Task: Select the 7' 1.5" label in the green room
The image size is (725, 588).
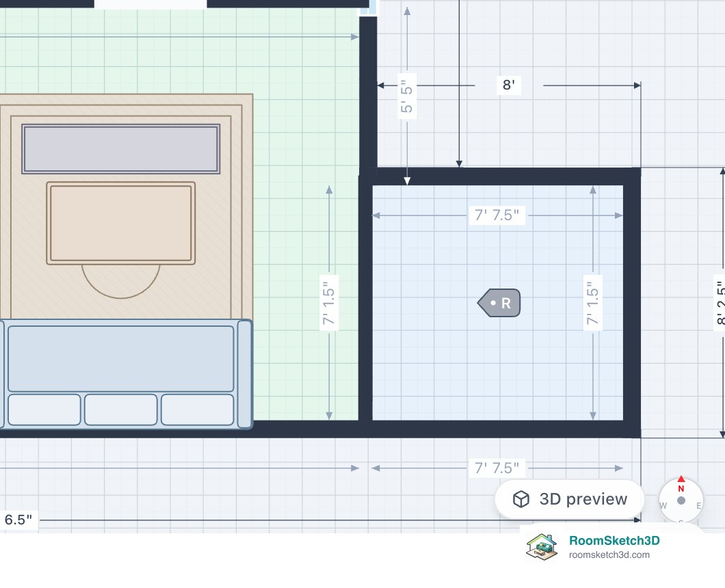Action: tap(329, 303)
